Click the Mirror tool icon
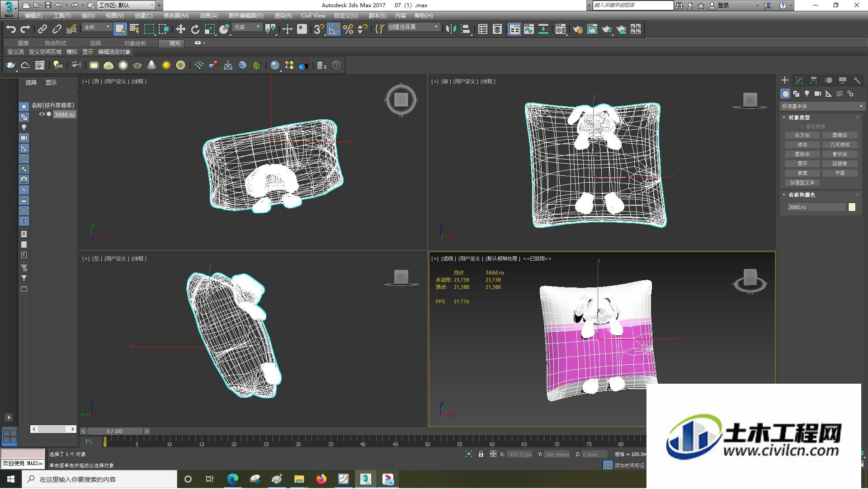This screenshot has width=868, height=489. 450,29
